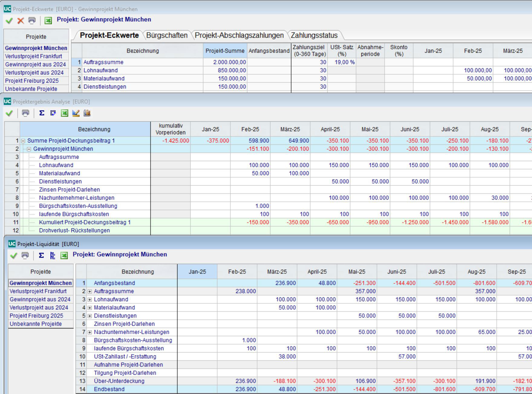Image resolution: width=532 pixels, height=394 pixels.
Task: Select Projekt Freiburg 2025 in Liquidität project list
Action: point(36,316)
